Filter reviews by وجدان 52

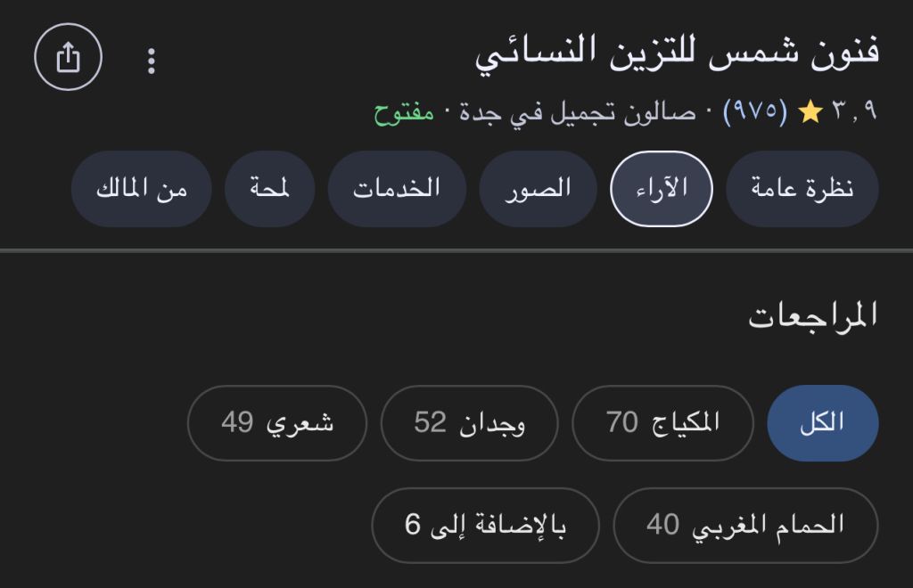(x=469, y=422)
